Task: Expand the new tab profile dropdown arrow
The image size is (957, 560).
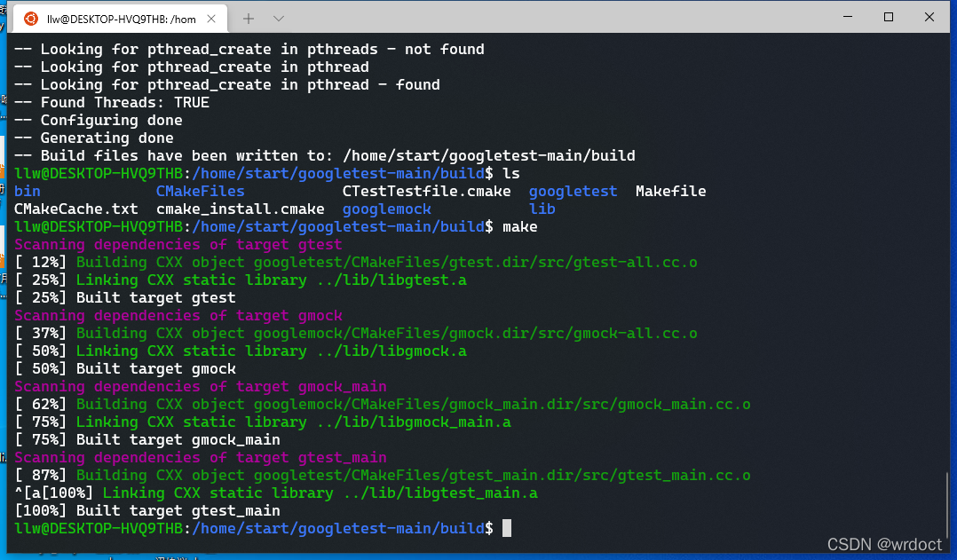Action: (279, 19)
